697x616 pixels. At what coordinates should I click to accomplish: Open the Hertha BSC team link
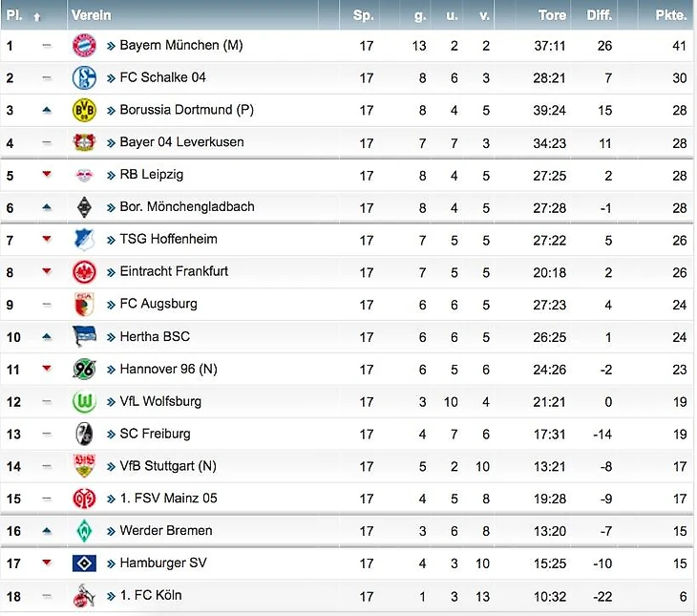coord(155,336)
